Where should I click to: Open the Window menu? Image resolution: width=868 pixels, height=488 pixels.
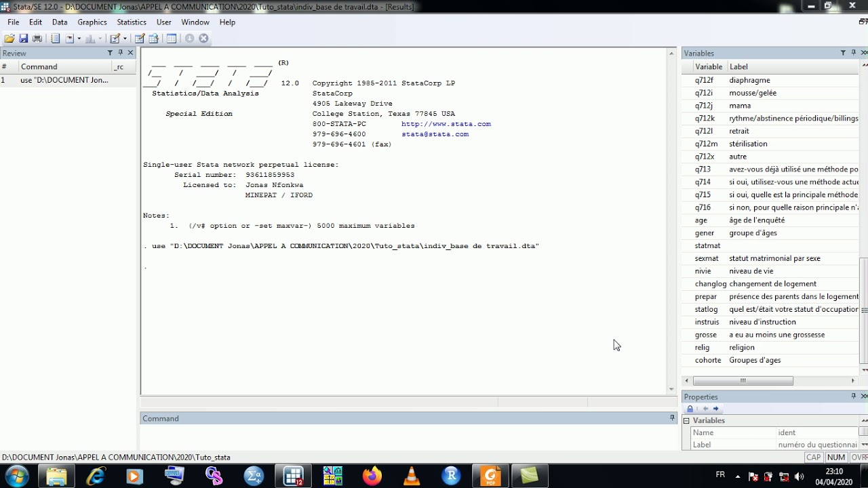pos(195,22)
